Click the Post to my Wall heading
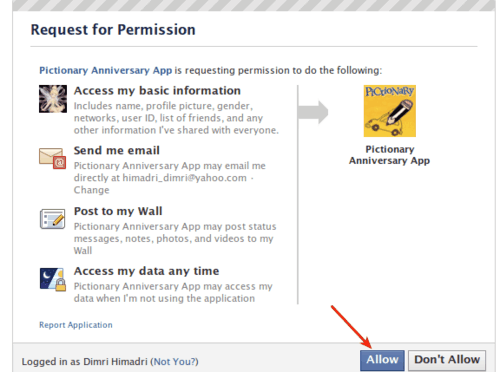 (118, 211)
